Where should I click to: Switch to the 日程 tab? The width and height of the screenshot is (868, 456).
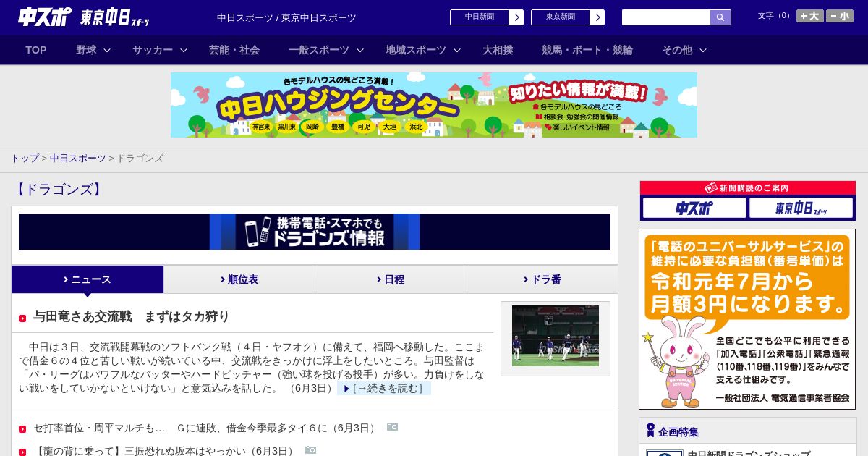pyautogui.click(x=391, y=279)
